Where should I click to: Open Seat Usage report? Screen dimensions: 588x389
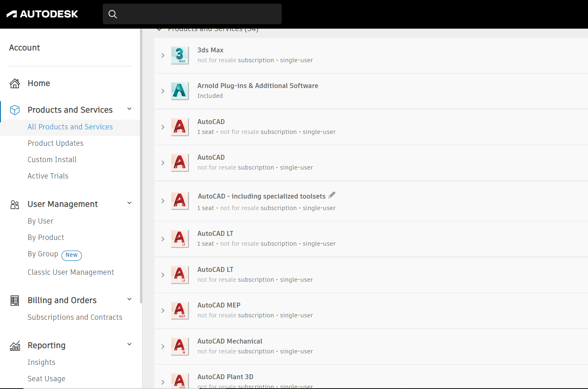[46, 379]
